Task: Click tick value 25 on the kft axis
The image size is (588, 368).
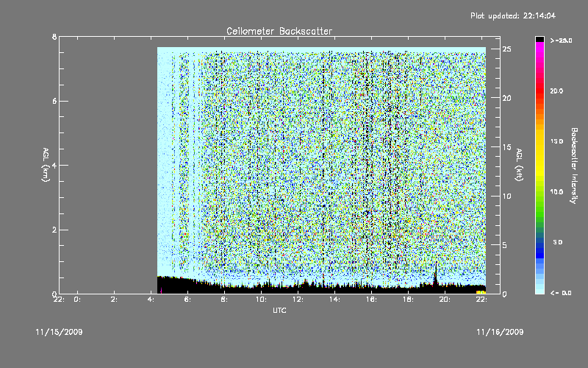Action: coord(507,49)
